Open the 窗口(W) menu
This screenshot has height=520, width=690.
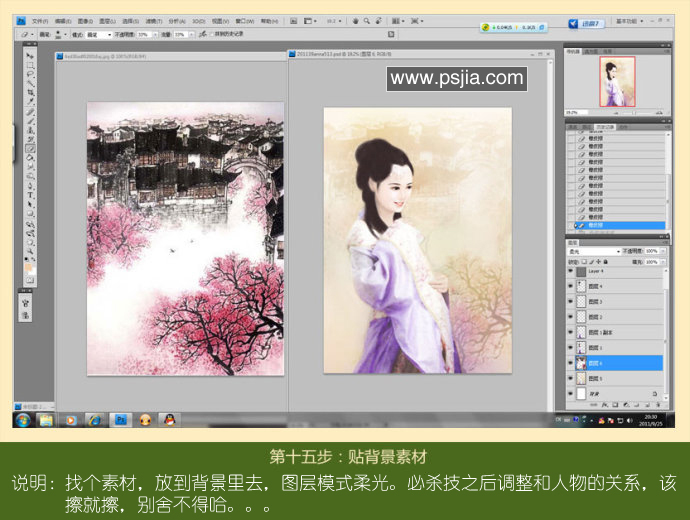pos(245,21)
